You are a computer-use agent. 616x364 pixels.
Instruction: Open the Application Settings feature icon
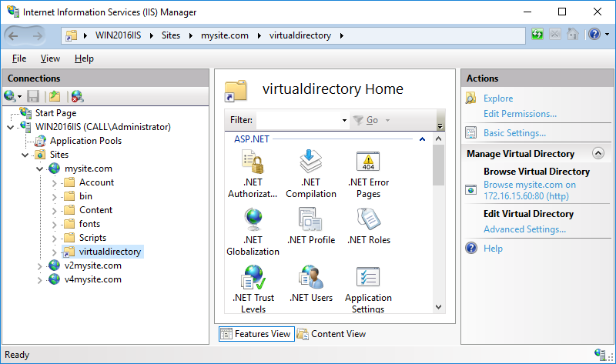[368, 278]
